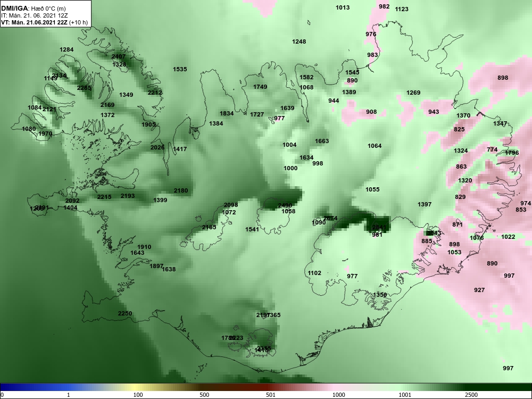Click the 1417 height value
The image size is (532, 399).
(x=180, y=149)
